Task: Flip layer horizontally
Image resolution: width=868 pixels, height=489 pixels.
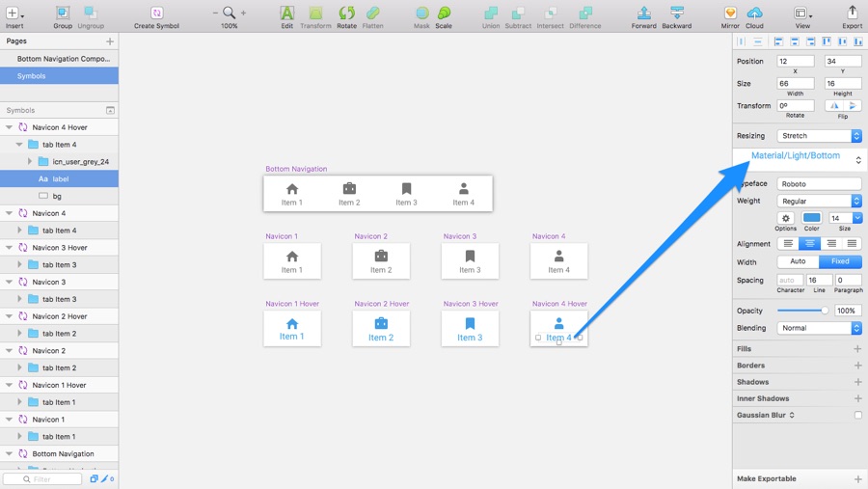Action: point(834,106)
